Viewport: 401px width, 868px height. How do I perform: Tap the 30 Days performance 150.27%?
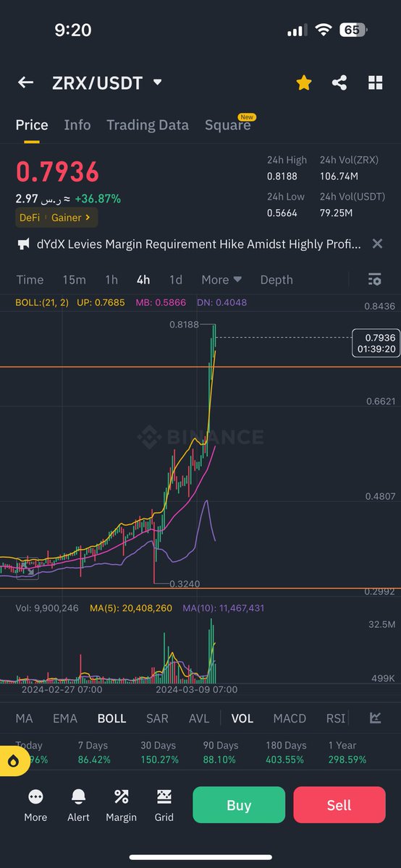(159, 759)
